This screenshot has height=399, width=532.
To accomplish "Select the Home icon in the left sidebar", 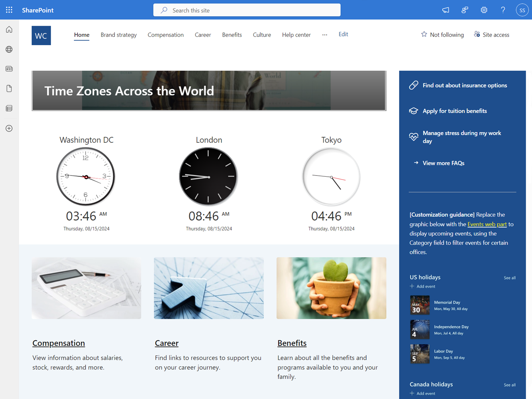I will click(9, 29).
